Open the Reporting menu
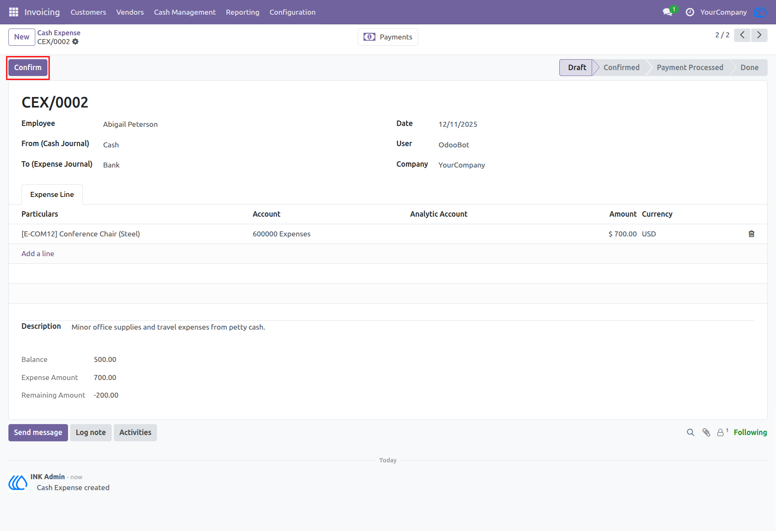This screenshot has width=776, height=532. point(243,12)
